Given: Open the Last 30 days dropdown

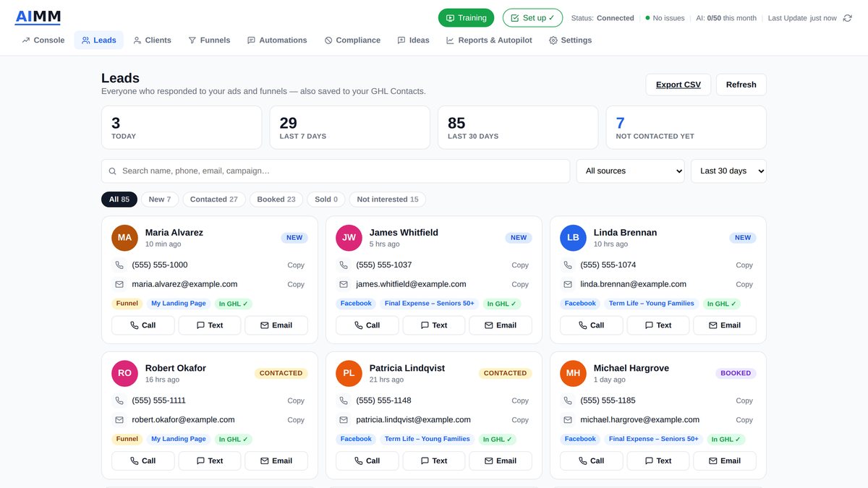Looking at the screenshot, I should (x=728, y=171).
